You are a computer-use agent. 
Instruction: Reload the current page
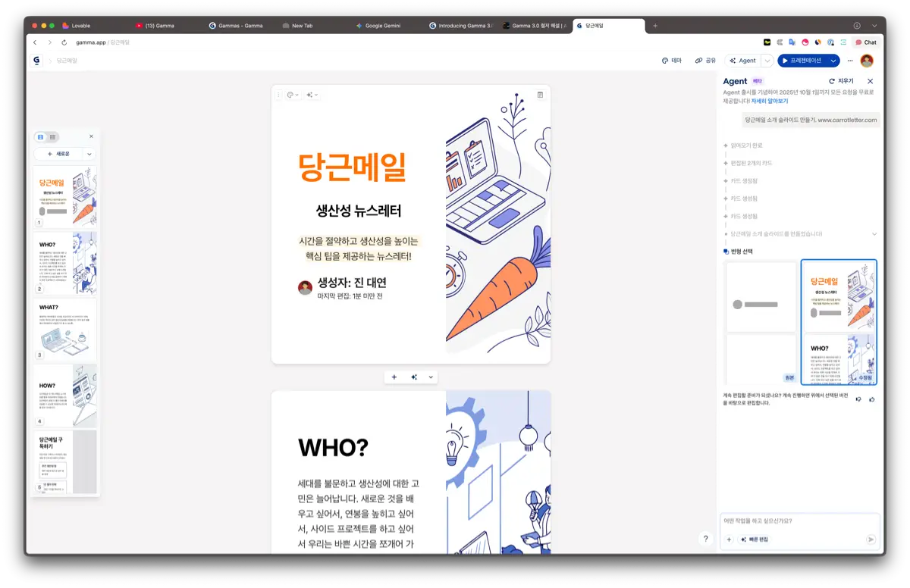pyautogui.click(x=64, y=42)
